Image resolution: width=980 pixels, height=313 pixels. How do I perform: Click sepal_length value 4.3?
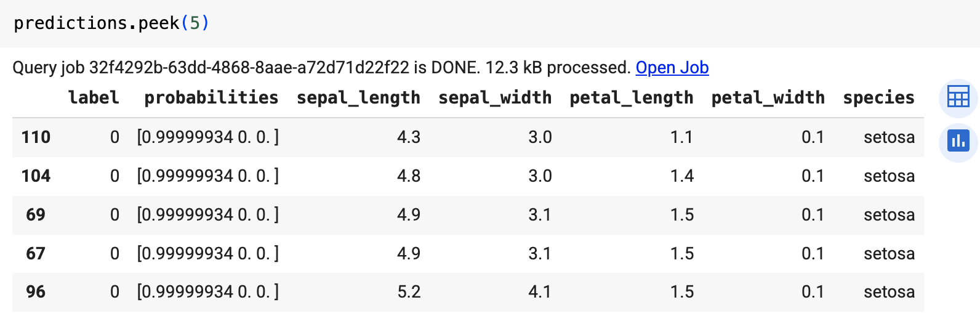point(409,137)
